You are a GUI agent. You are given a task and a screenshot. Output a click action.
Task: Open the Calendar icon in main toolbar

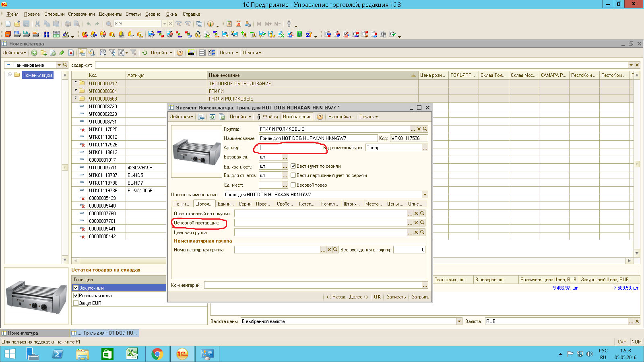coord(238,24)
